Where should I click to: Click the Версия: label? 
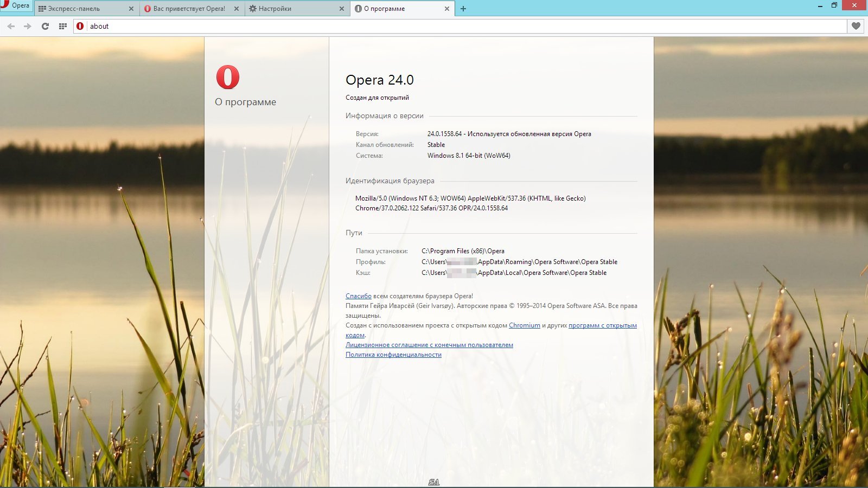(x=367, y=134)
